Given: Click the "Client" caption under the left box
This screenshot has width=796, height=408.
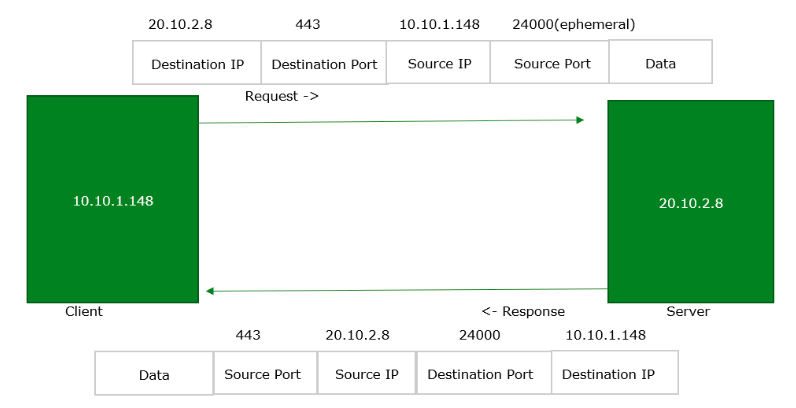Looking at the screenshot, I should [84, 311].
